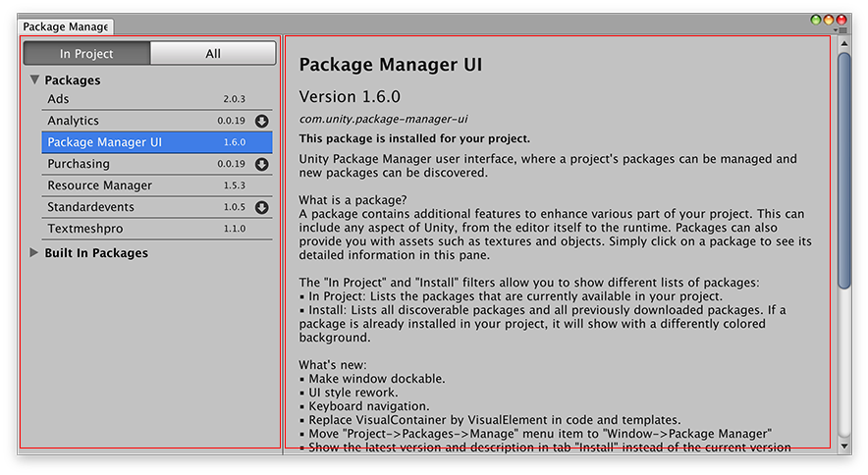The width and height of the screenshot is (868, 475).
Task: Click the vertical scrollbar thumb
Action: pos(844,171)
